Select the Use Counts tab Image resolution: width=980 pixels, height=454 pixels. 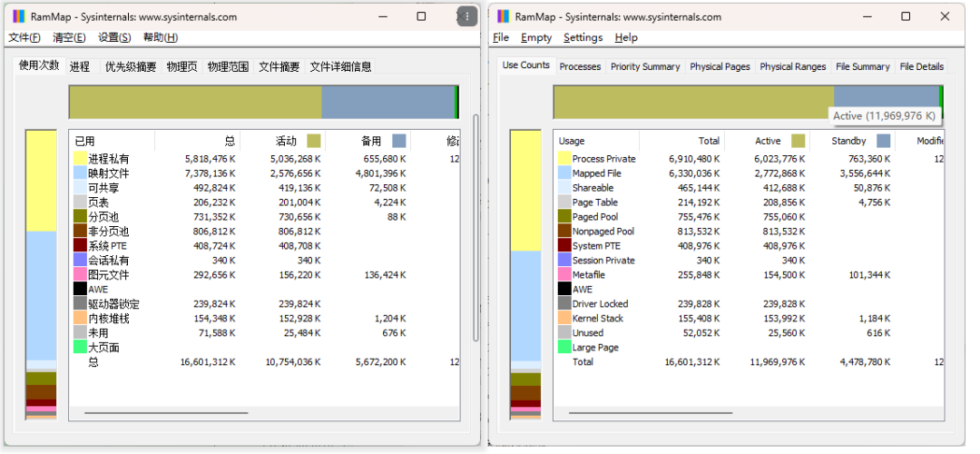[526, 65]
